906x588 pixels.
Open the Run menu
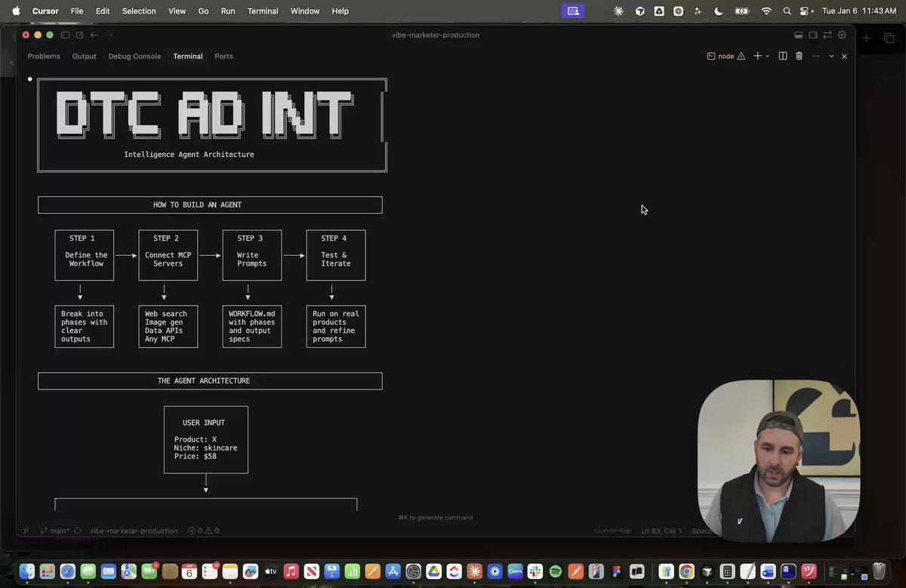tap(228, 11)
